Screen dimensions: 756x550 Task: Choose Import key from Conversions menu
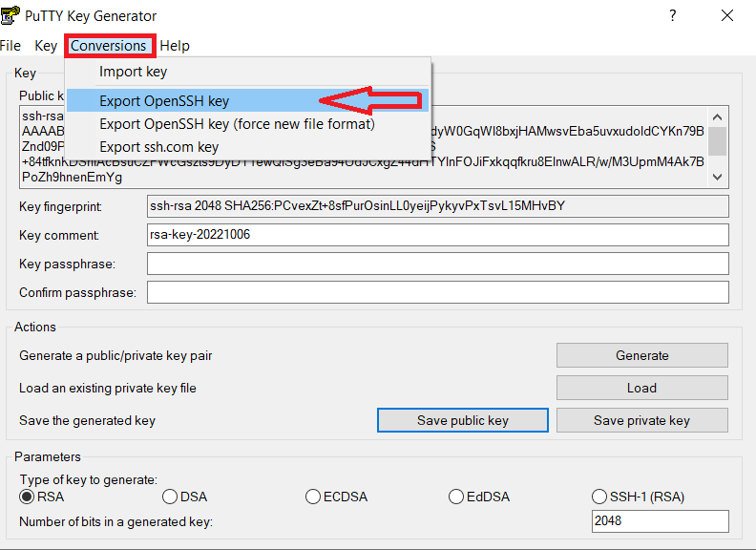click(247, 72)
